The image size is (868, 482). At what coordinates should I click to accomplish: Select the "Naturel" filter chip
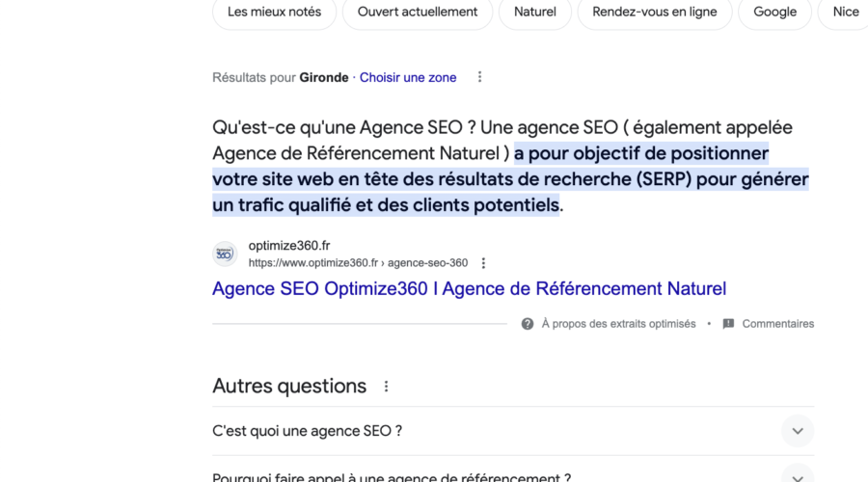click(535, 13)
